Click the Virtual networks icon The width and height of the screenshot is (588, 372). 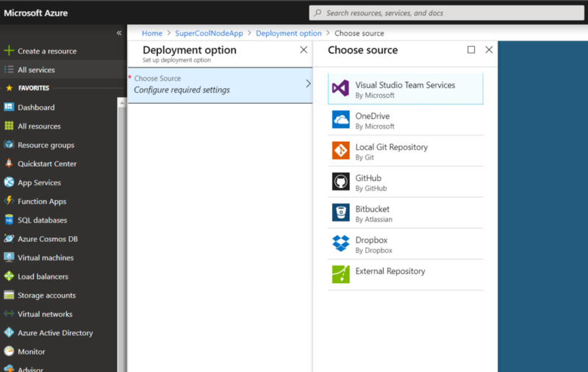click(9, 313)
